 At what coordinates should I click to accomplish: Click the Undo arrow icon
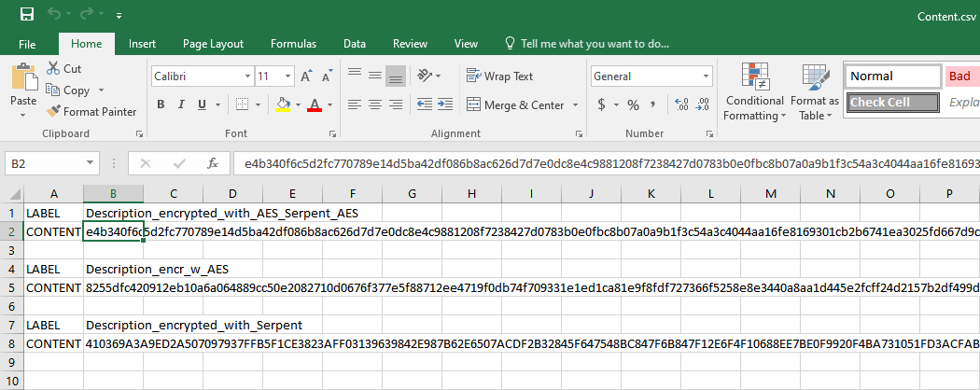point(54,14)
